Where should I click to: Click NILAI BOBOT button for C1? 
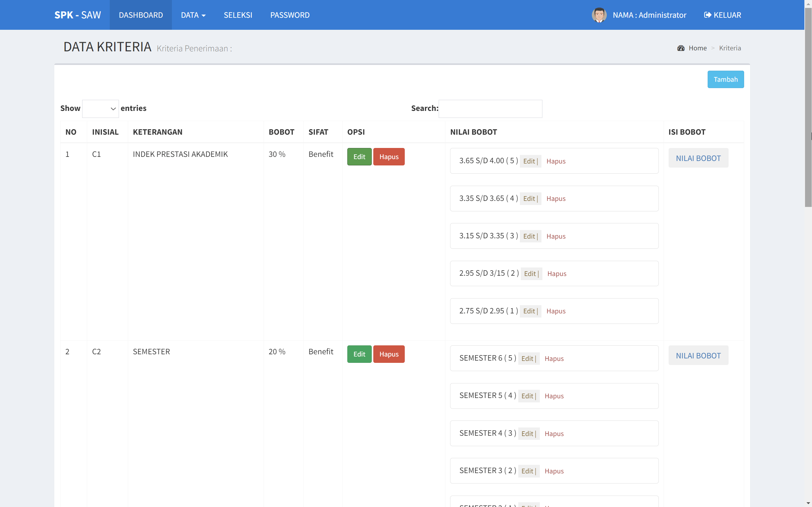[x=698, y=158]
